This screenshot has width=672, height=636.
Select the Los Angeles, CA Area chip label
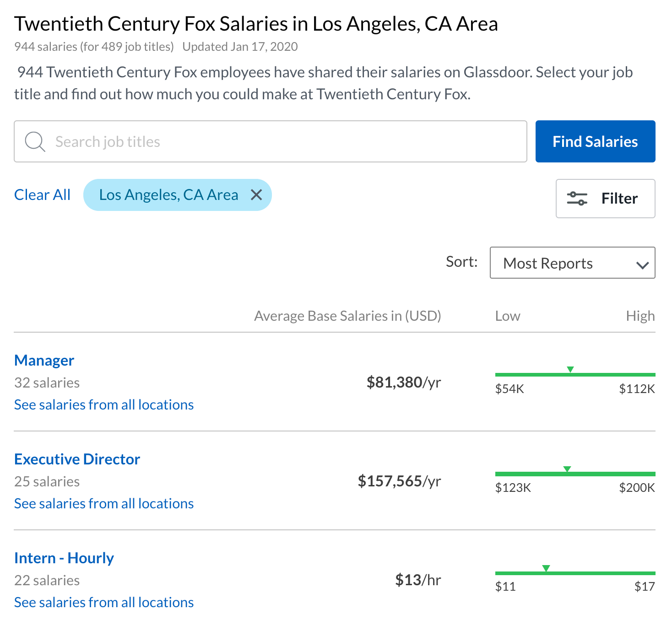point(169,195)
